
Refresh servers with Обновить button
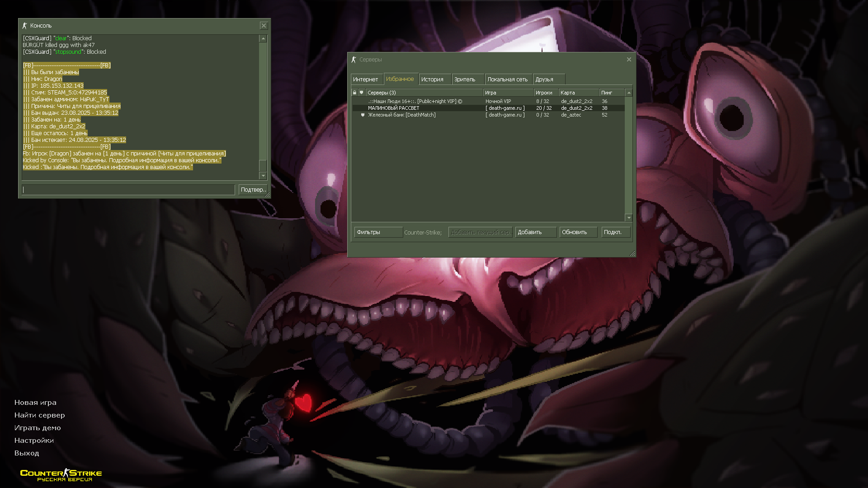[578, 232]
